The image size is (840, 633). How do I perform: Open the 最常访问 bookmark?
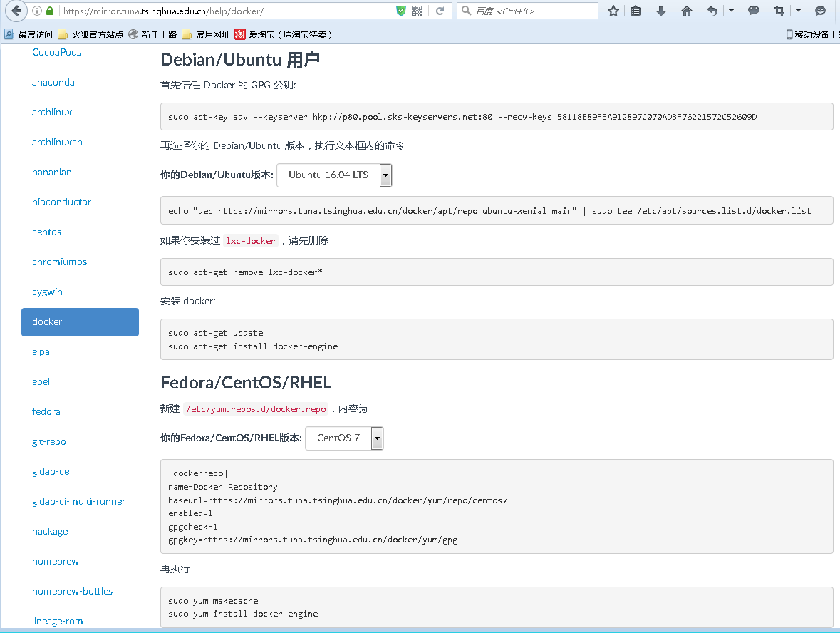28,34
